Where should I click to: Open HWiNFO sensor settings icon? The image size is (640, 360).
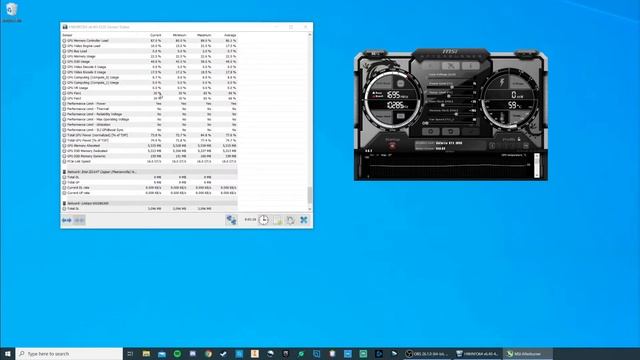point(291,220)
